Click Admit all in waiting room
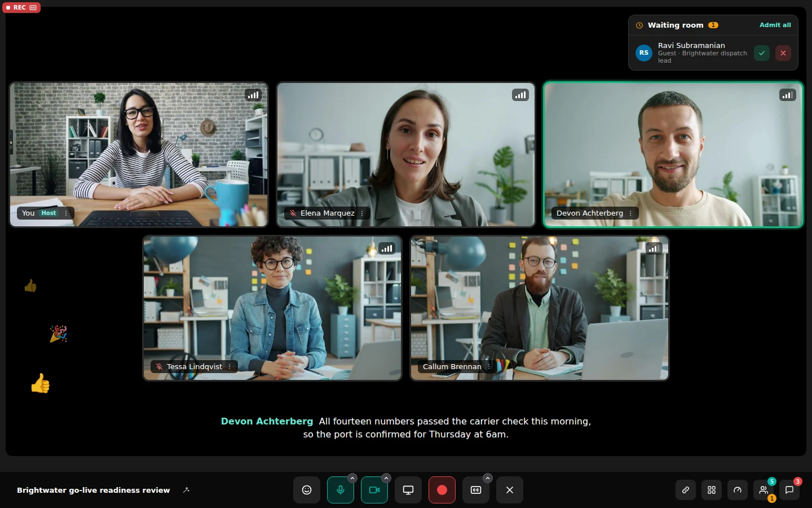 point(775,25)
